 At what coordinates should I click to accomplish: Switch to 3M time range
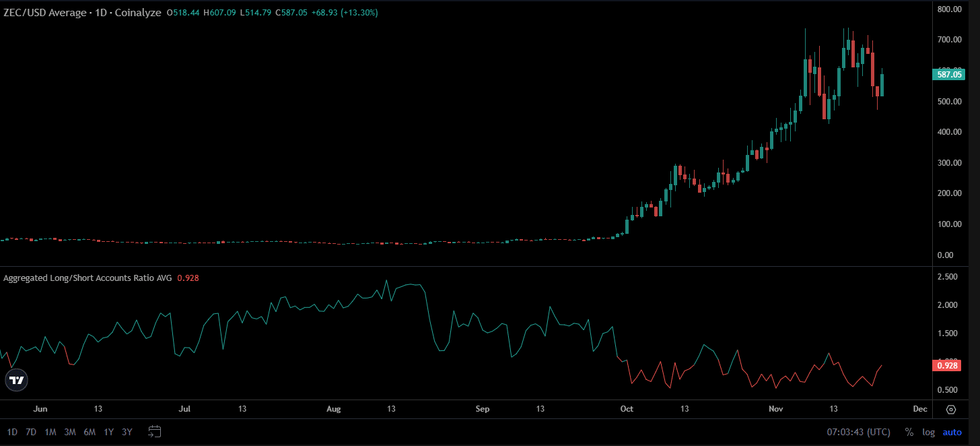pyautogui.click(x=70, y=433)
